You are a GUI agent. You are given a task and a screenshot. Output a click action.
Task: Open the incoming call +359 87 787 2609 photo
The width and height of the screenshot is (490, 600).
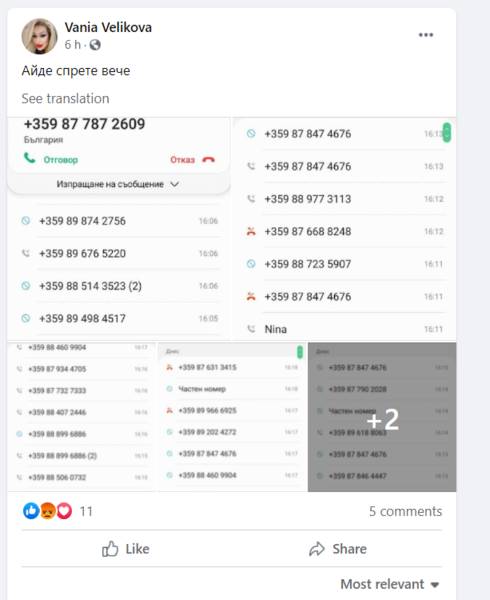pos(119,229)
